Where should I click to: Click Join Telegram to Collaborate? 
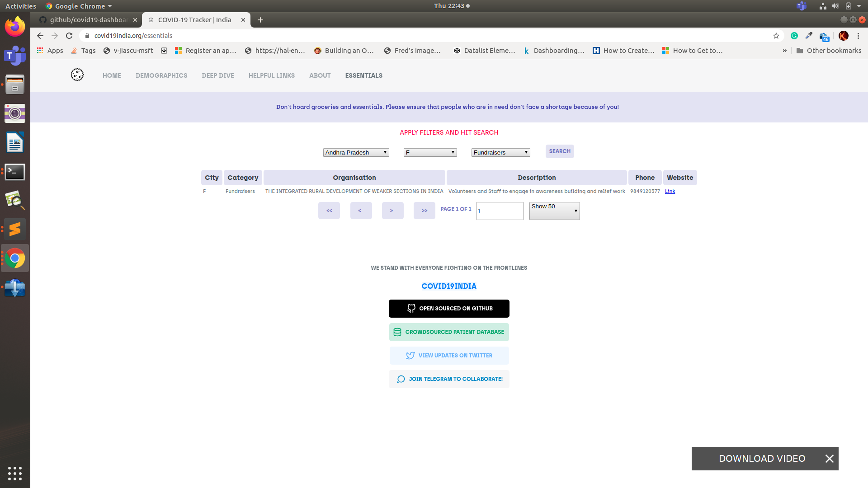(x=449, y=379)
